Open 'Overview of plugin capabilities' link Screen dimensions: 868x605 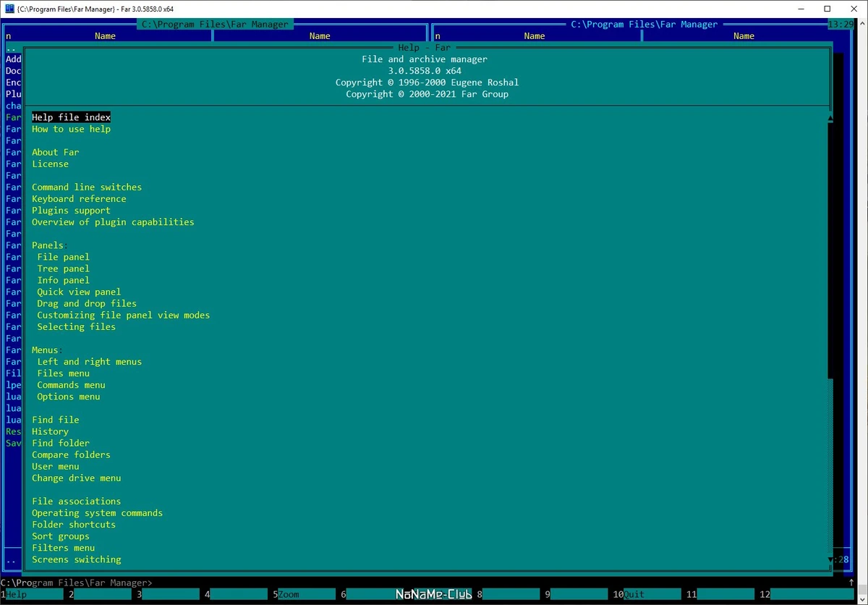113,221
